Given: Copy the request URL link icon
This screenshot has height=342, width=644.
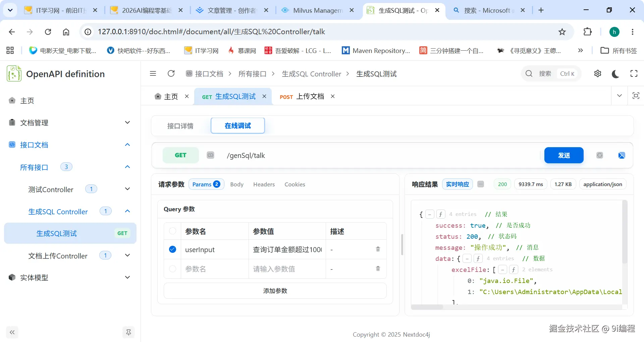Looking at the screenshot, I should [210, 155].
